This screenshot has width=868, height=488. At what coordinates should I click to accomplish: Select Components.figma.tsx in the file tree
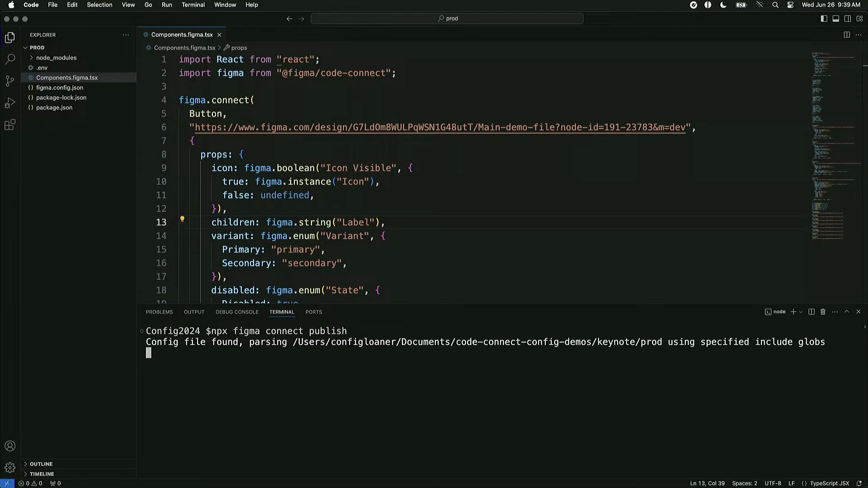[78, 77]
